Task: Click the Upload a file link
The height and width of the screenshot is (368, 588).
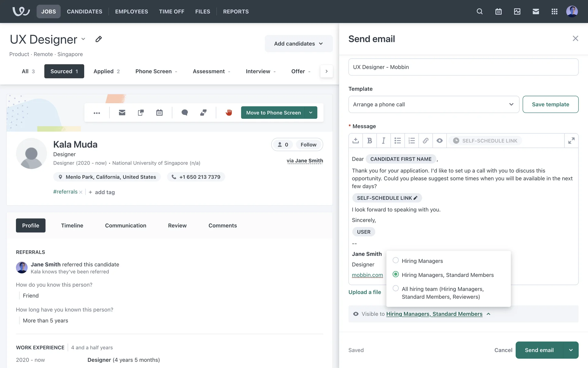Action: [x=364, y=292]
